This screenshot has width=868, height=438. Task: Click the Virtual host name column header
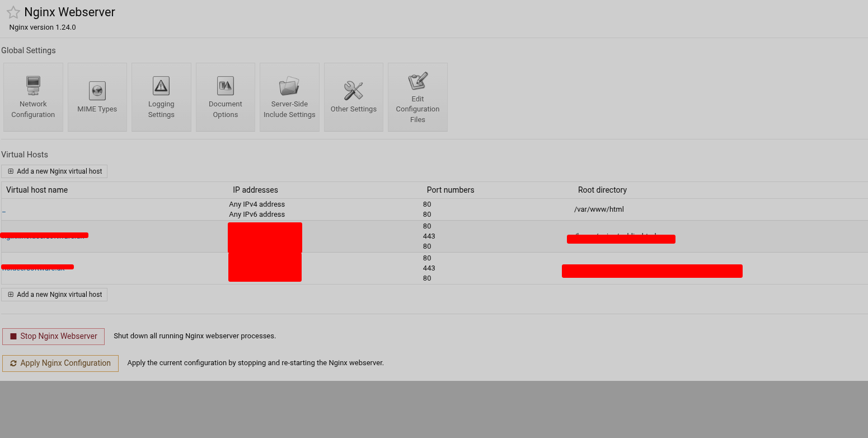point(37,190)
